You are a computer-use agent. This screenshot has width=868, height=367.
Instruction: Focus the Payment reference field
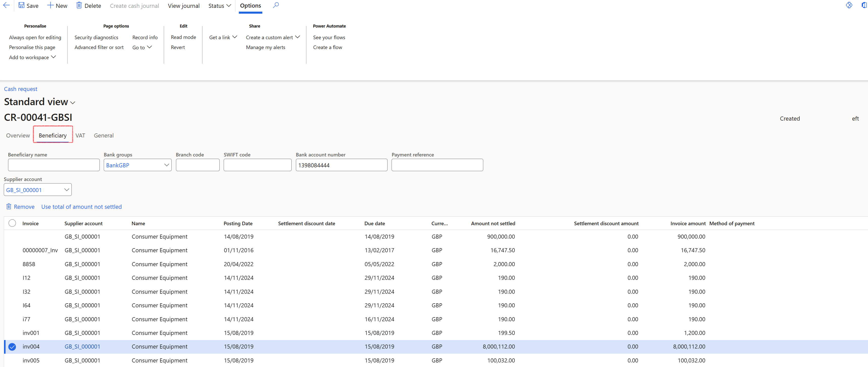(x=437, y=165)
